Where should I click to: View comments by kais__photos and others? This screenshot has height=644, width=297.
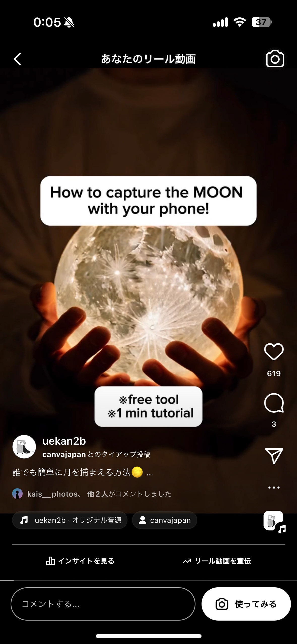pos(92,494)
